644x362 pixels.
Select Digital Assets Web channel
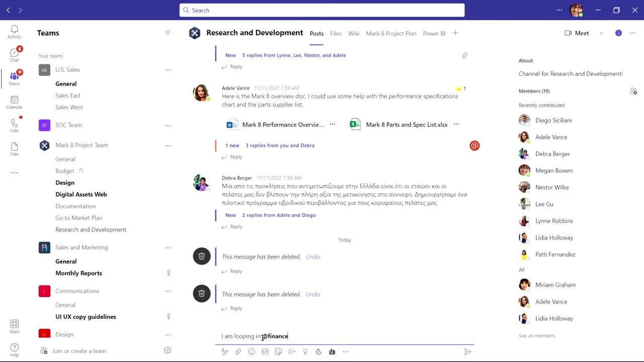(x=81, y=195)
